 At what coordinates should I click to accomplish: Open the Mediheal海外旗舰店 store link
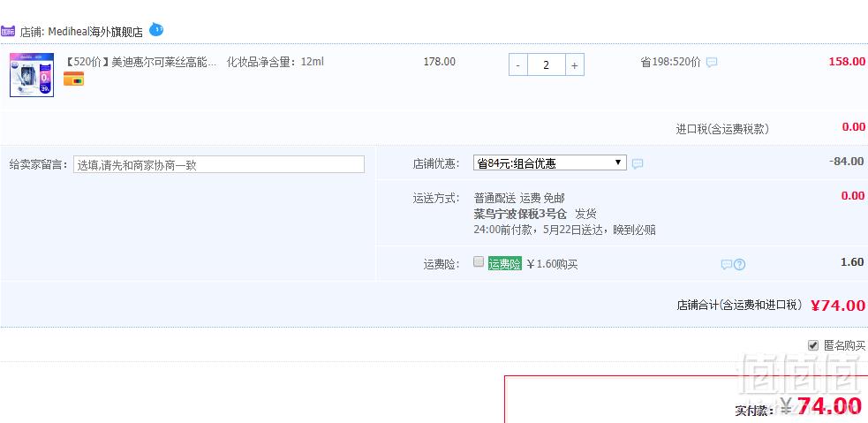coord(95,32)
